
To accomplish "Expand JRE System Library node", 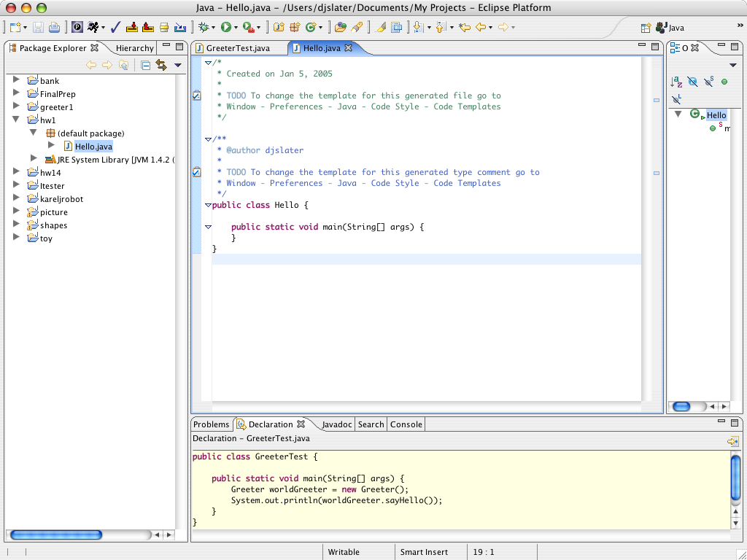I will tap(34, 158).
